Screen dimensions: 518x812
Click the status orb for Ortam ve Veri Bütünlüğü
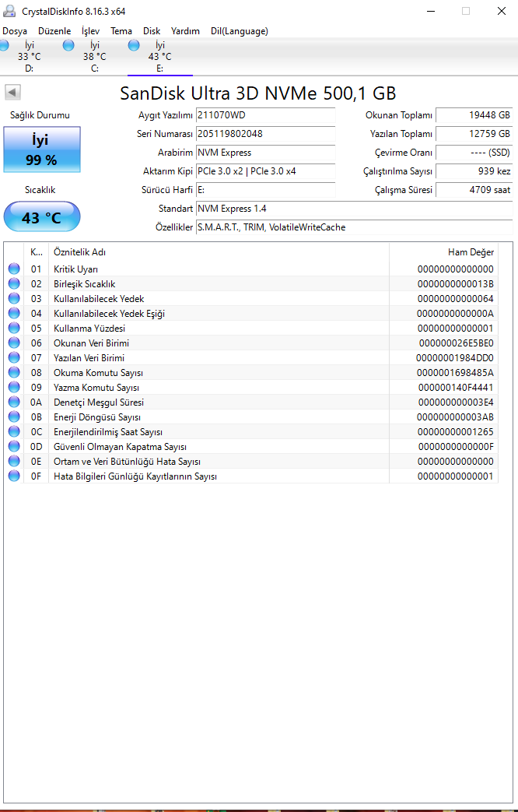[14, 461]
